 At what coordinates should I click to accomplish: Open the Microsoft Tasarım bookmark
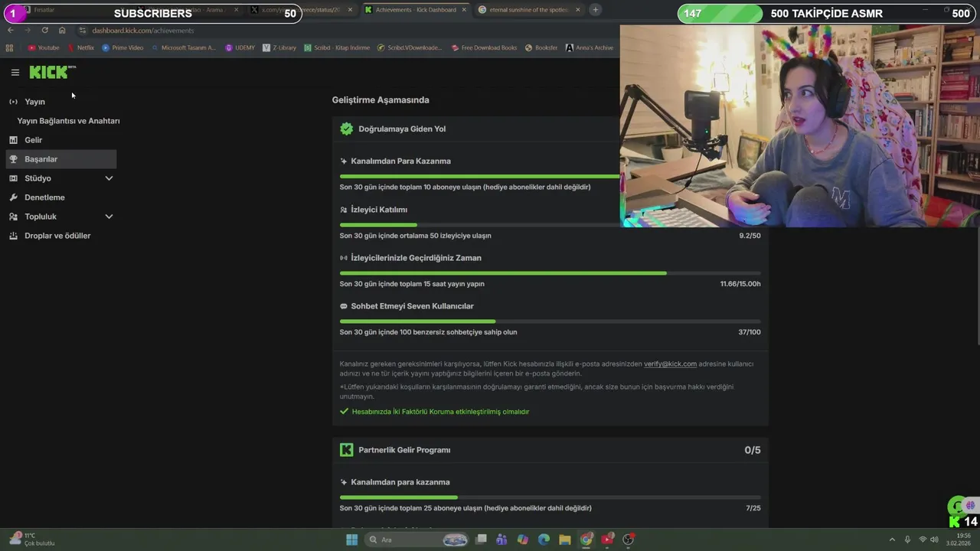tap(183, 47)
